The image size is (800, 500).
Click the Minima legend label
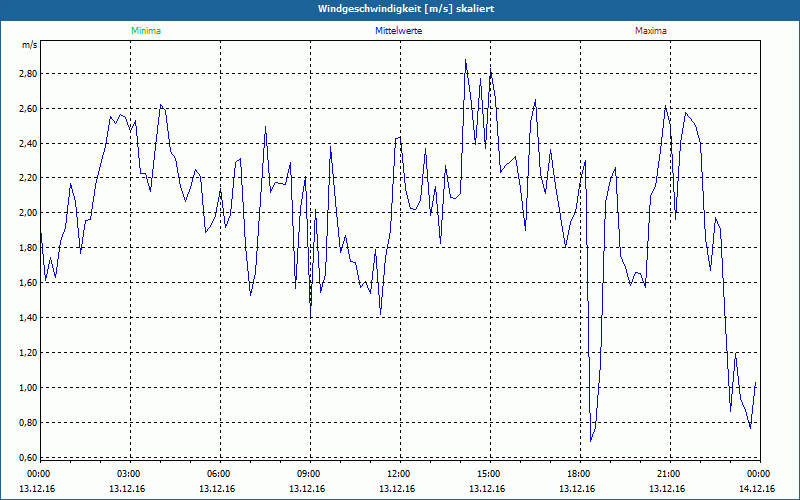146,31
